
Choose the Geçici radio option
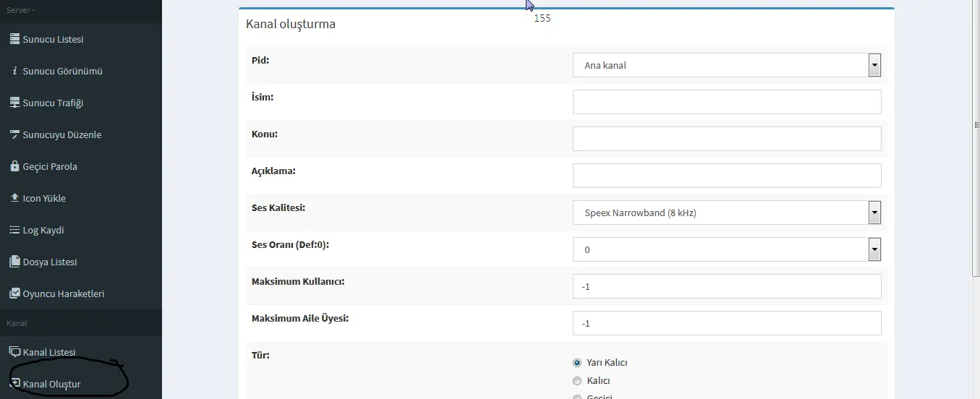point(577,396)
